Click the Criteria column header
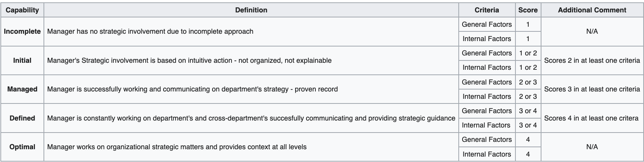 click(487, 10)
